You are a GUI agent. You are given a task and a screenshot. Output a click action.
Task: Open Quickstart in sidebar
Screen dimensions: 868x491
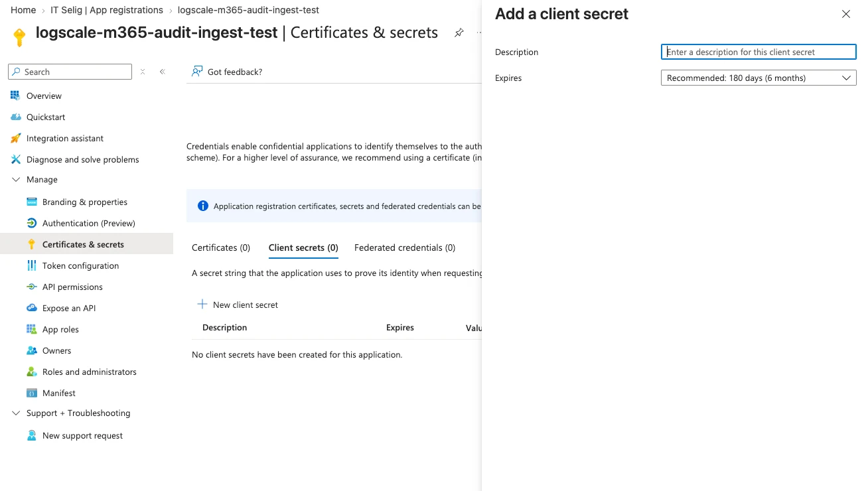46,117
